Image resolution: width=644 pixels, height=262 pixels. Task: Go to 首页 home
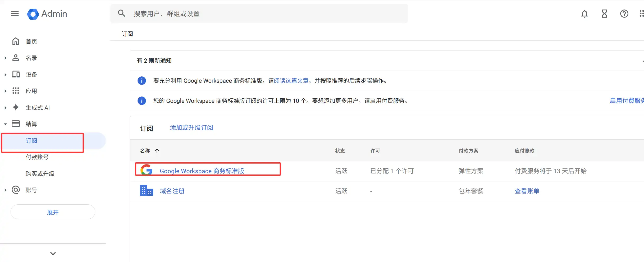[31, 42]
